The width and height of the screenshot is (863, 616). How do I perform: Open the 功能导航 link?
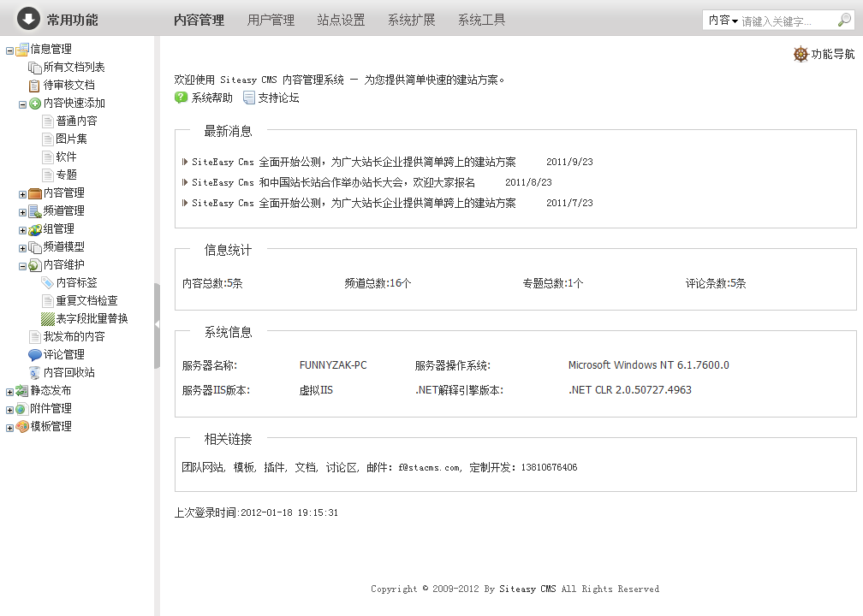point(833,54)
